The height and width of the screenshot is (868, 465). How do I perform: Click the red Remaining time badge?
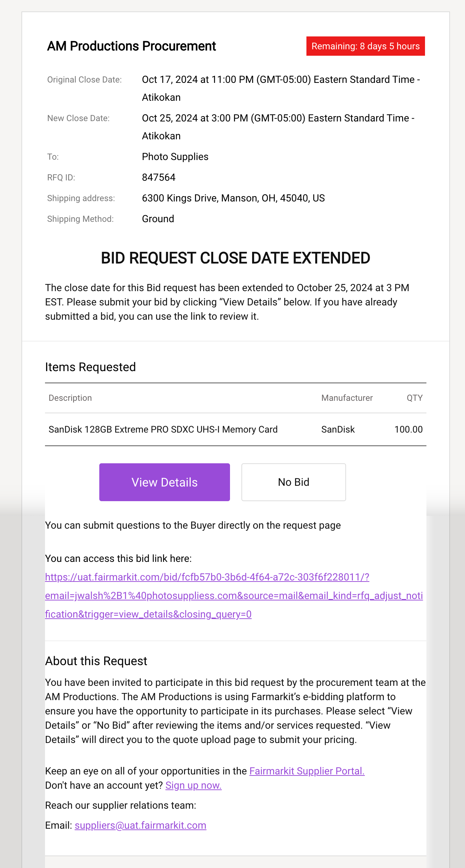pyautogui.click(x=366, y=46)
